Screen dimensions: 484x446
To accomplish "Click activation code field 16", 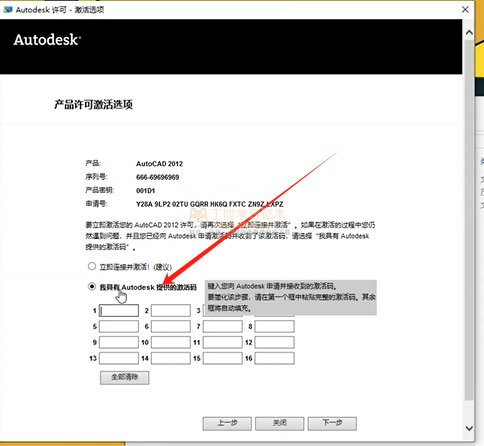I will [274, 358].
